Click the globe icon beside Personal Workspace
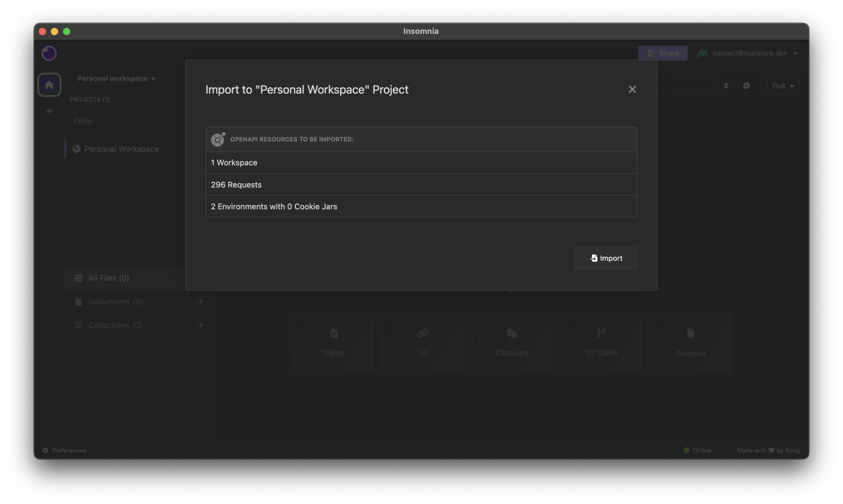 tap(76, 149)
